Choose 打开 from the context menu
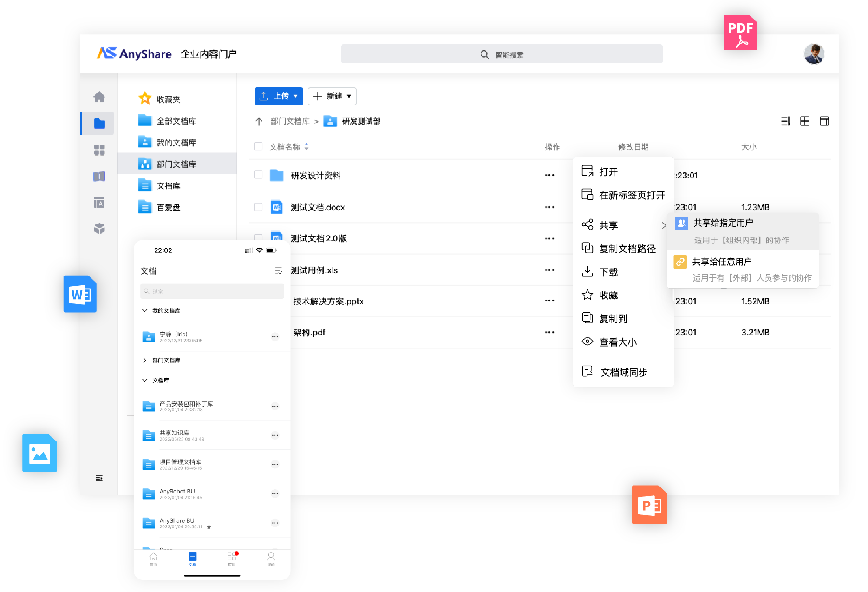The width and height of the screenshot is (868, 592). tap(623, 171)
